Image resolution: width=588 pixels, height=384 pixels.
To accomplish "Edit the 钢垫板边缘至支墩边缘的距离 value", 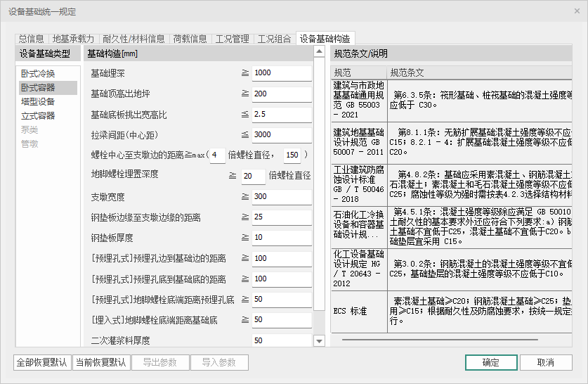I will click(x=282, y=217).
